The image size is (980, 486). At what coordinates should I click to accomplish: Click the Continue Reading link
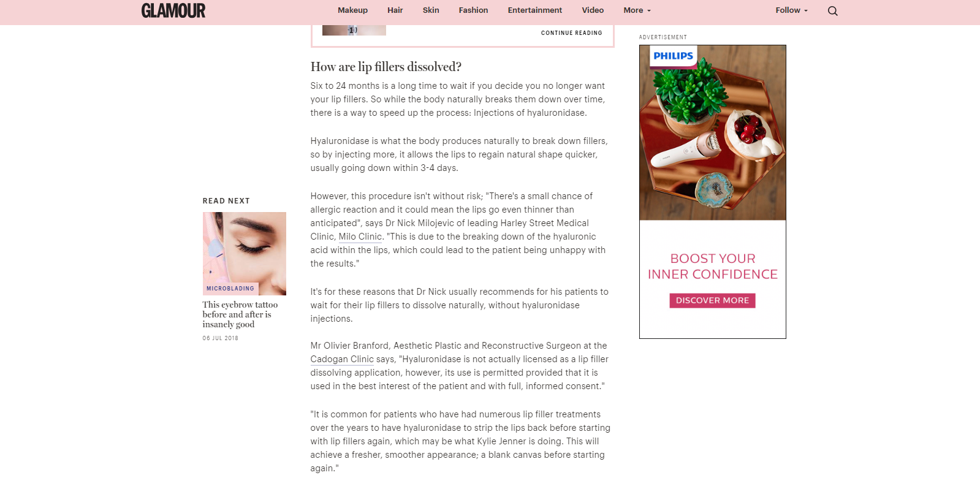pyautogui.click(x=571, y=33)
